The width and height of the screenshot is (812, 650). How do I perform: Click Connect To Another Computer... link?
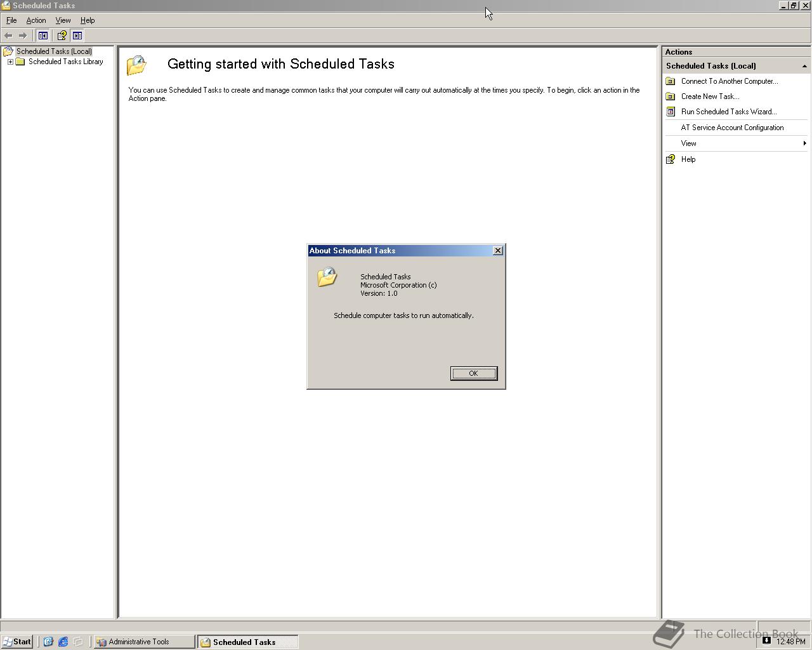pyautogui.click(x=730, y=81)
